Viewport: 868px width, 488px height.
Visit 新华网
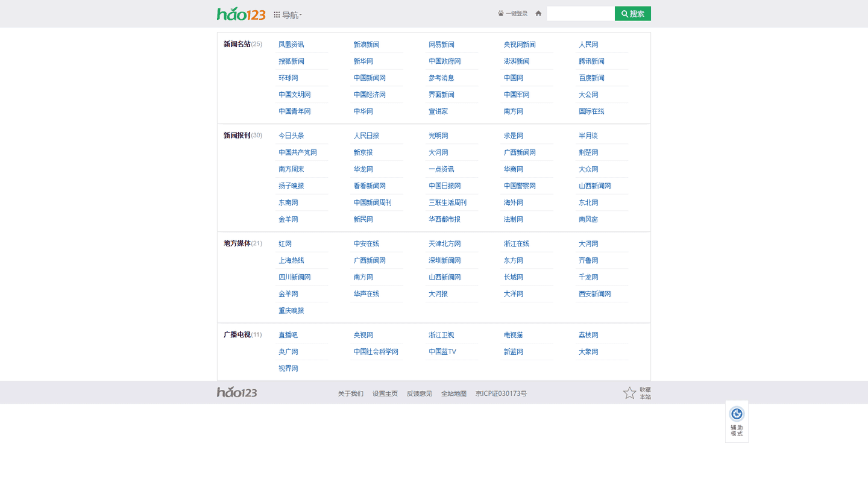click(x=363, y=61)
